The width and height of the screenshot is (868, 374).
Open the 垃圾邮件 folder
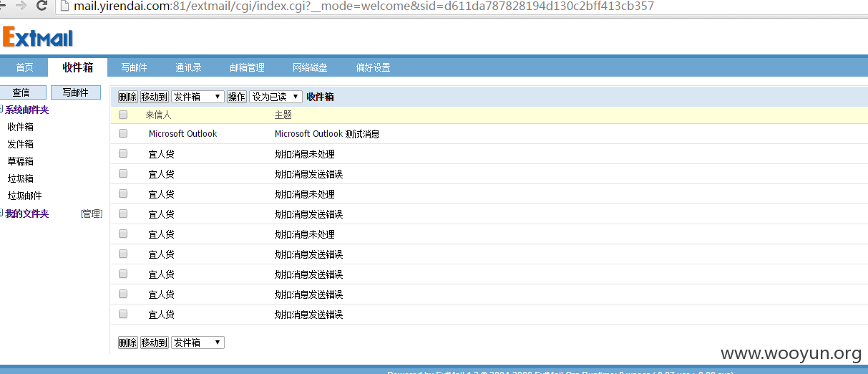click(x=24, y=196)
